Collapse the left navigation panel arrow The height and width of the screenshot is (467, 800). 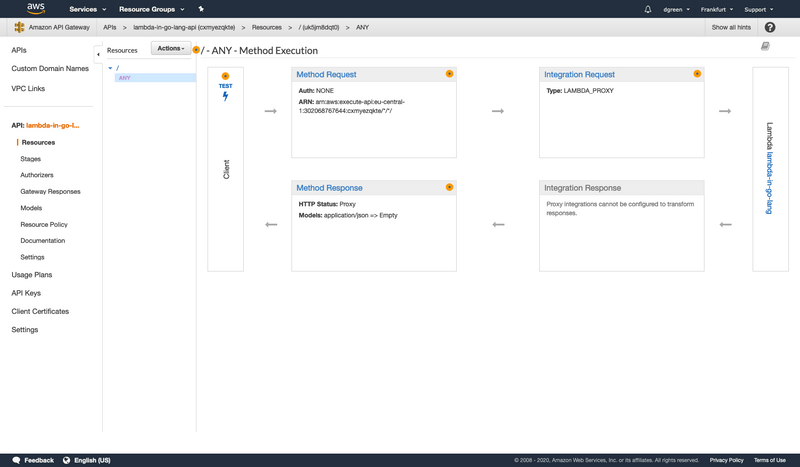(98, 54)
